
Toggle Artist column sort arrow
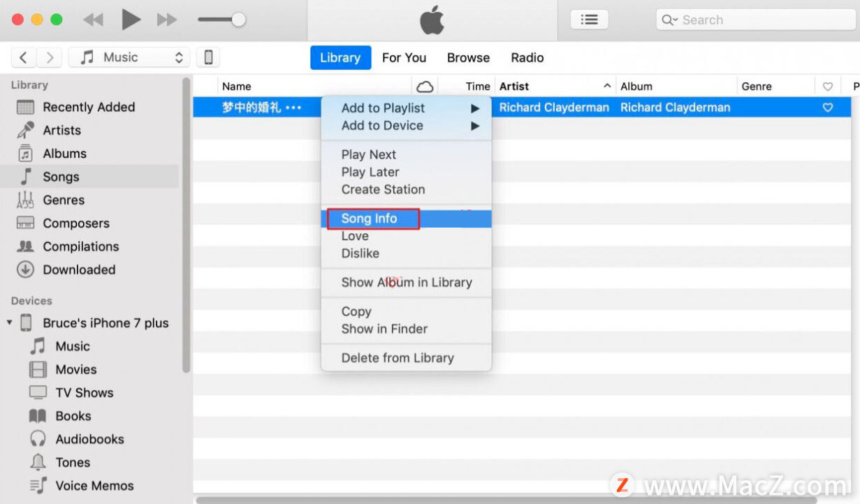click(606, 87)
